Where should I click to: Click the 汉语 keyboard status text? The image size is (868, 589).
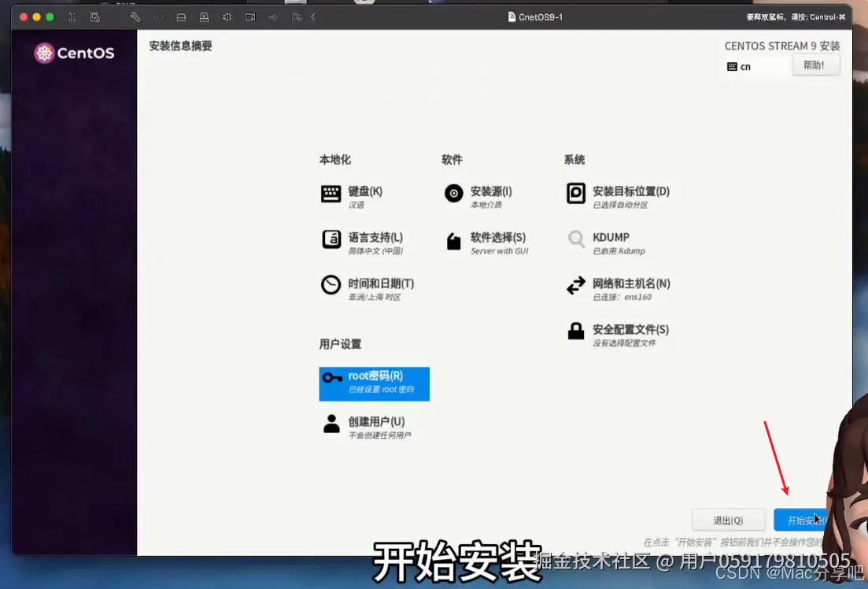pyautogui.click(x=356, y=205)
